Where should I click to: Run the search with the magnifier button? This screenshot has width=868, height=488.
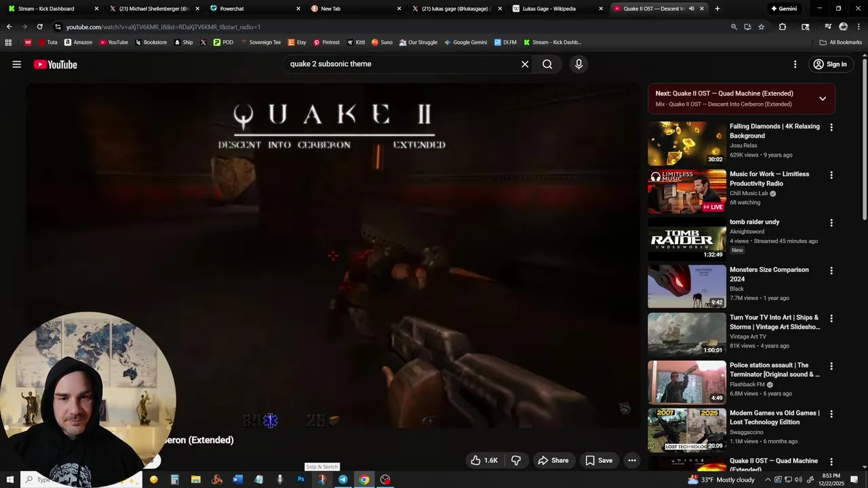(547, 64)
